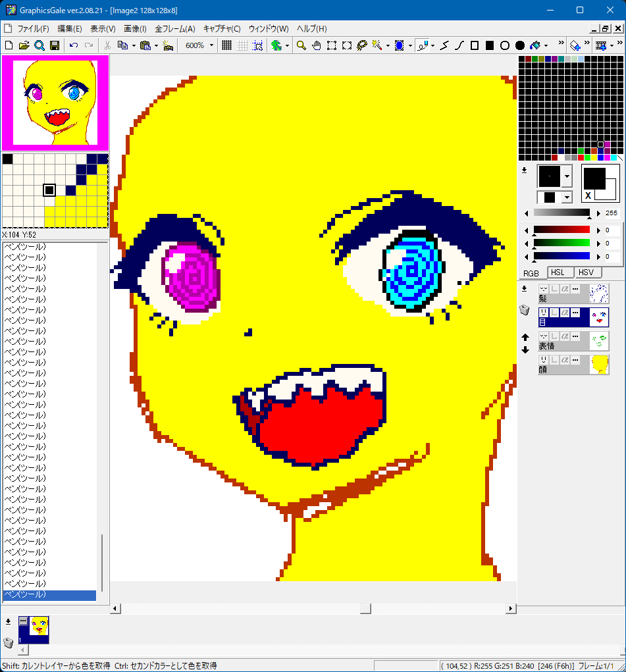Click the green onion-skin icon
This screenshot has width=626, height=672.
pos(276,45)
